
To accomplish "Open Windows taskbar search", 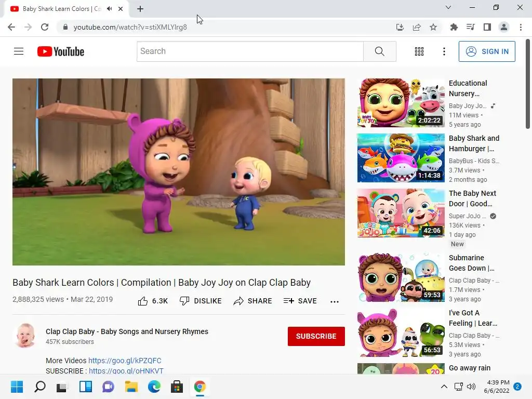I will tap(40, 387).
